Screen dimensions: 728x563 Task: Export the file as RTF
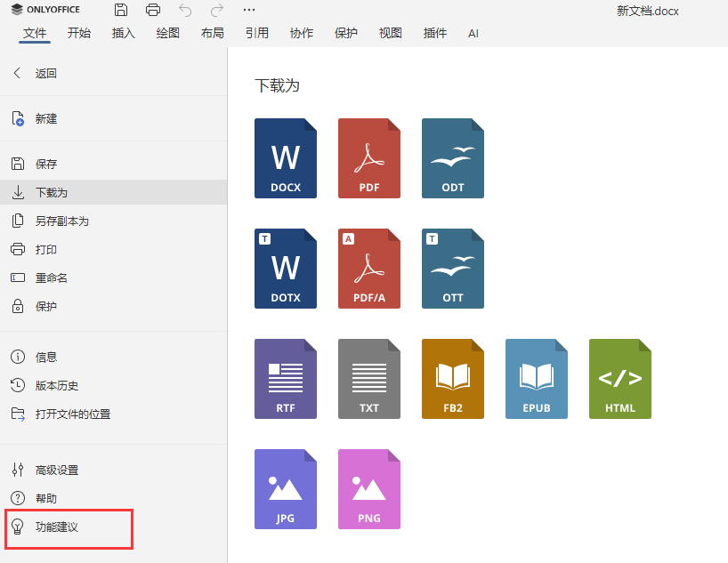coord(286,379)
